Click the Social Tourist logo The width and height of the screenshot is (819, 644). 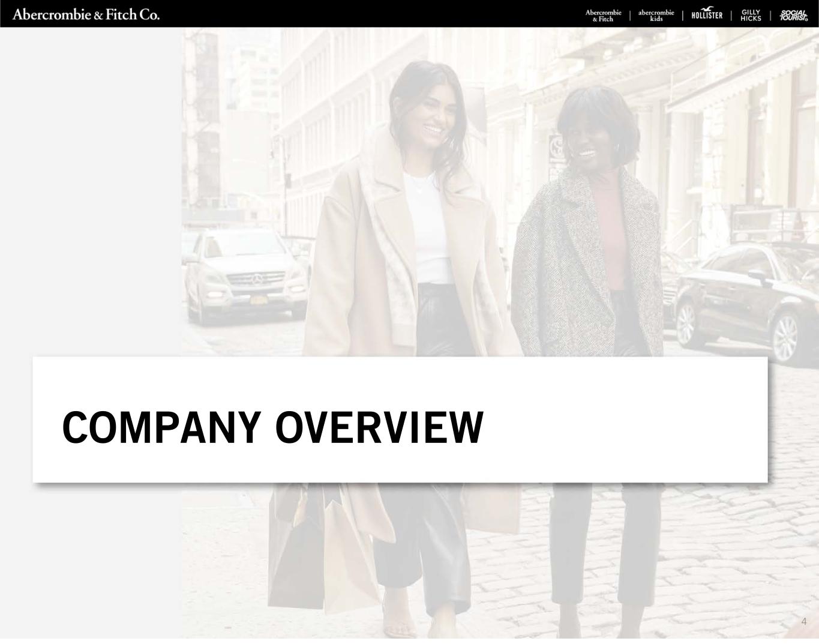click(x=794, y=16)
